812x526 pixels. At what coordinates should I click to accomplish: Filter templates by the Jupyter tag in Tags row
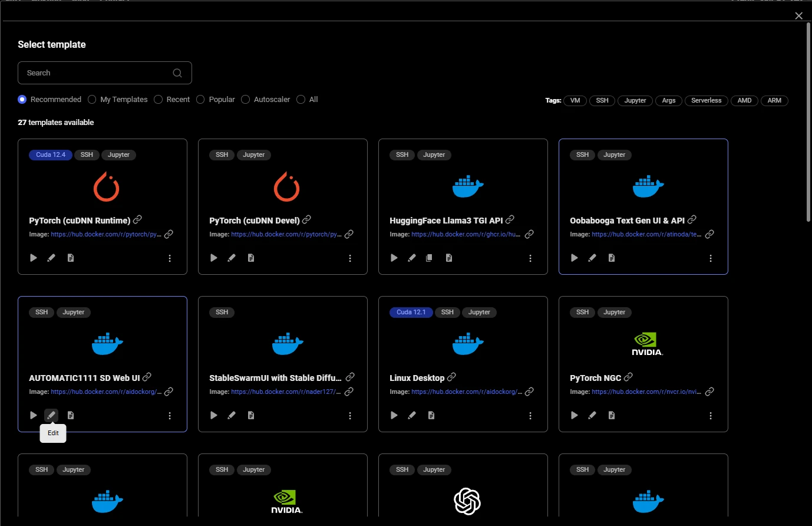[x=635, y=101]
